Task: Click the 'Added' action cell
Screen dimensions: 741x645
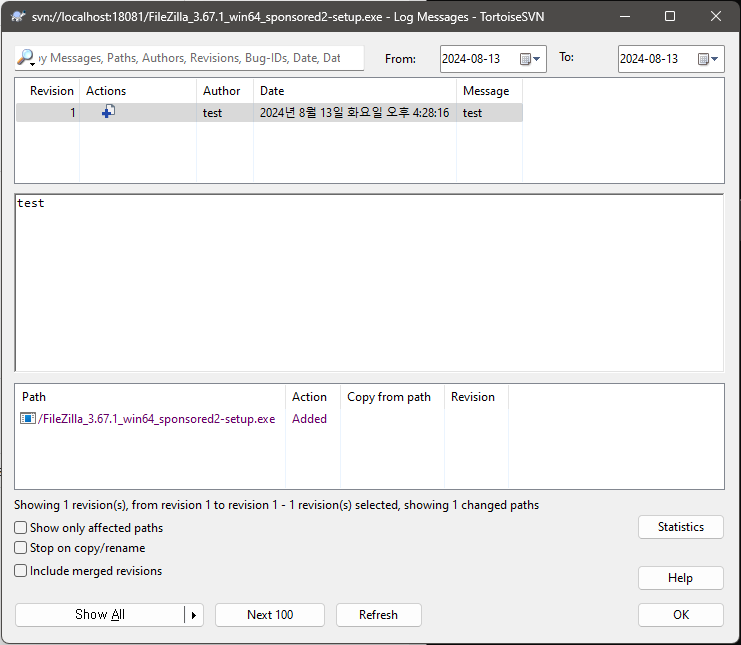Action: coord(310,419)
